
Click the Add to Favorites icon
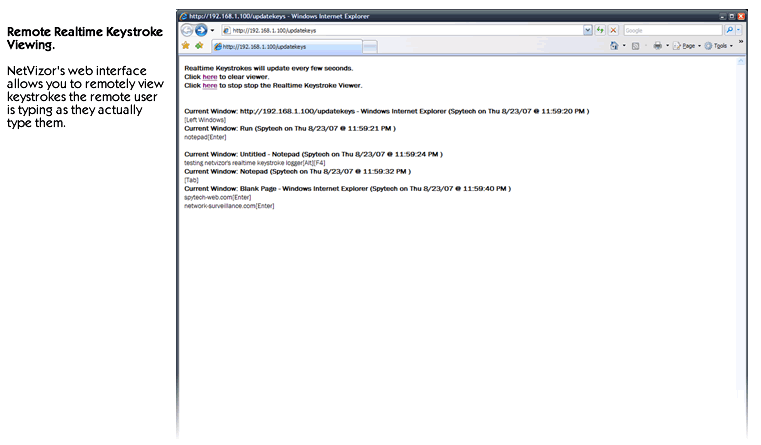pyautogui.click(x=199, y=46)
